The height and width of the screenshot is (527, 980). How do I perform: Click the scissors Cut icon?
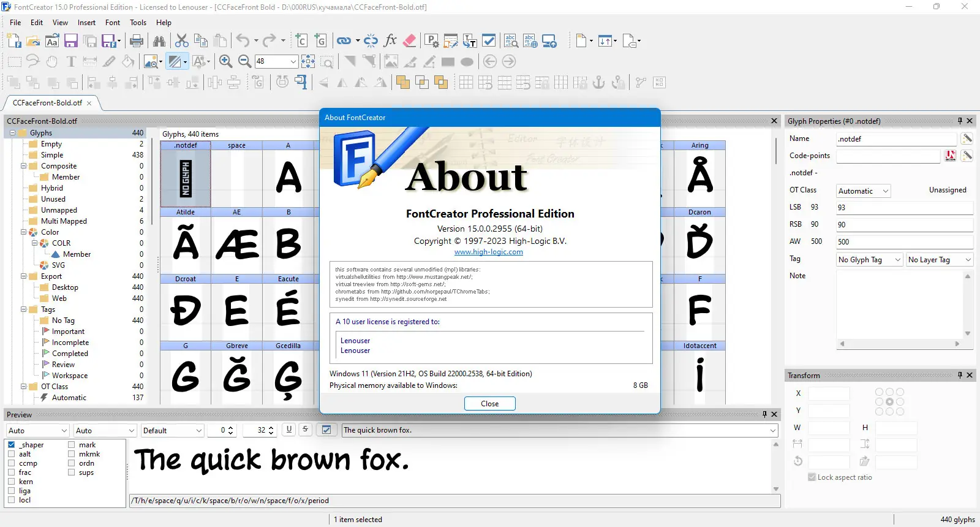point(182,41)
